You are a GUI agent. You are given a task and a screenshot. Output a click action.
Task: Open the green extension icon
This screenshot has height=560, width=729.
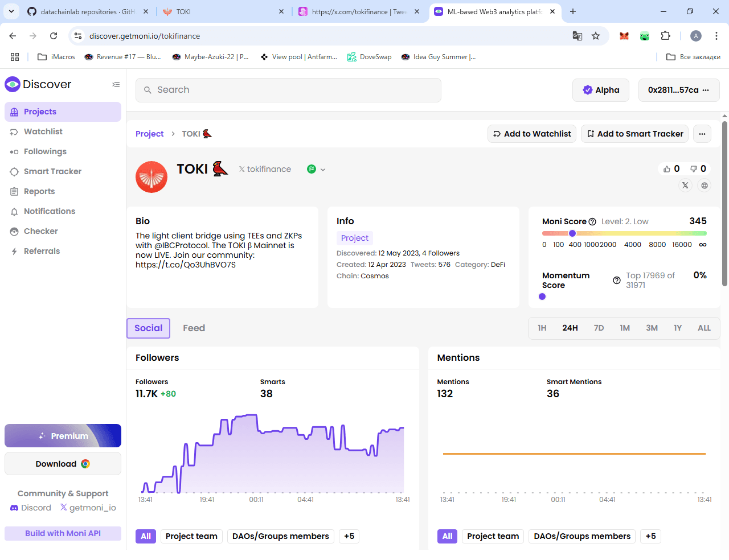coord(645,36)
